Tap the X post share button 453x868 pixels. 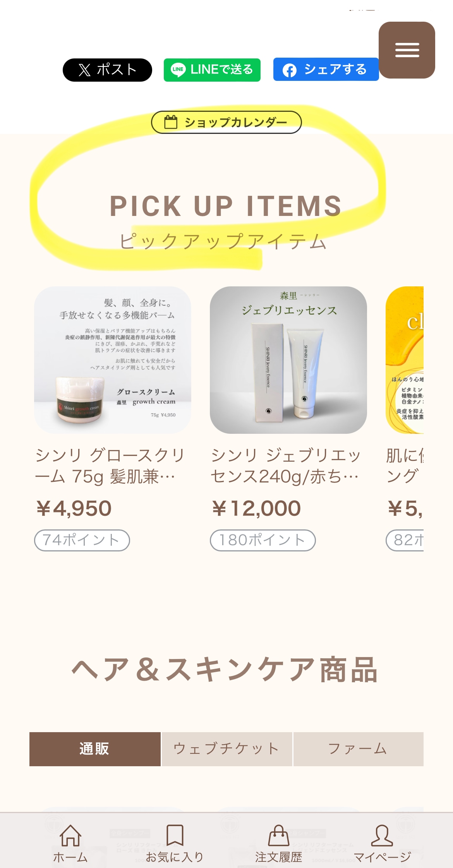tap(107, 70)
